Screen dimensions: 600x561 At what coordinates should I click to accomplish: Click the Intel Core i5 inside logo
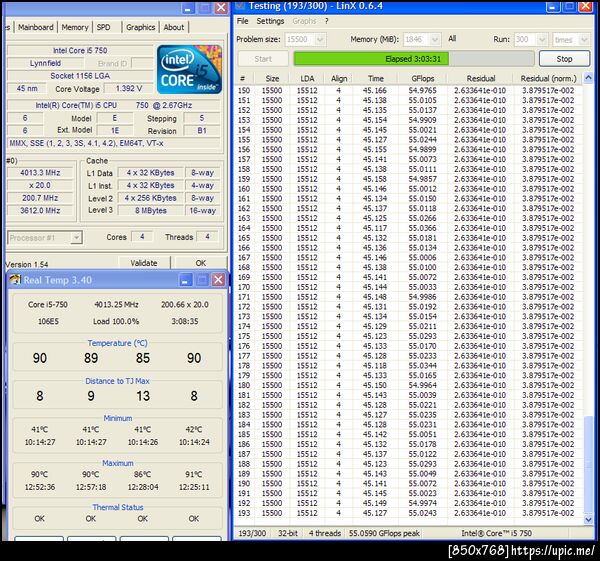[189, 69]
